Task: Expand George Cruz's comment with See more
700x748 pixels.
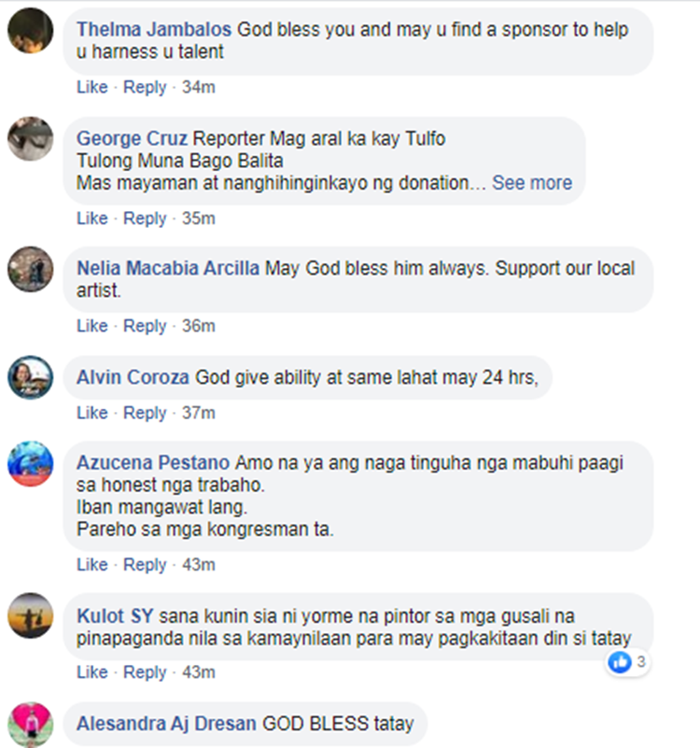Action: 532,183
